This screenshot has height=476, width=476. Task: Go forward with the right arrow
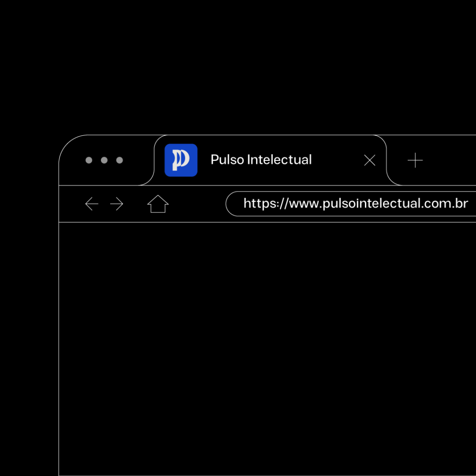pyautogui.click(x=117, y=204)
